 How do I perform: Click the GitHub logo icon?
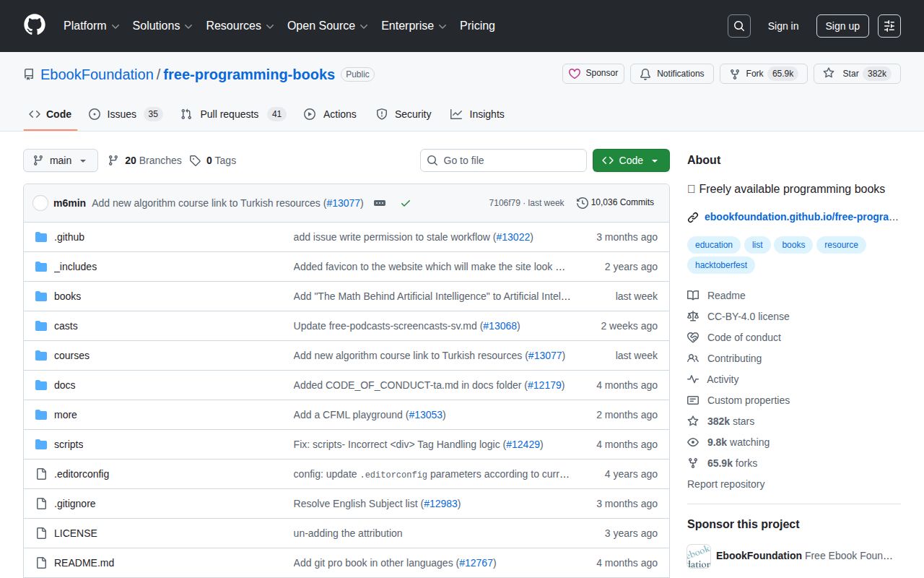35,25
